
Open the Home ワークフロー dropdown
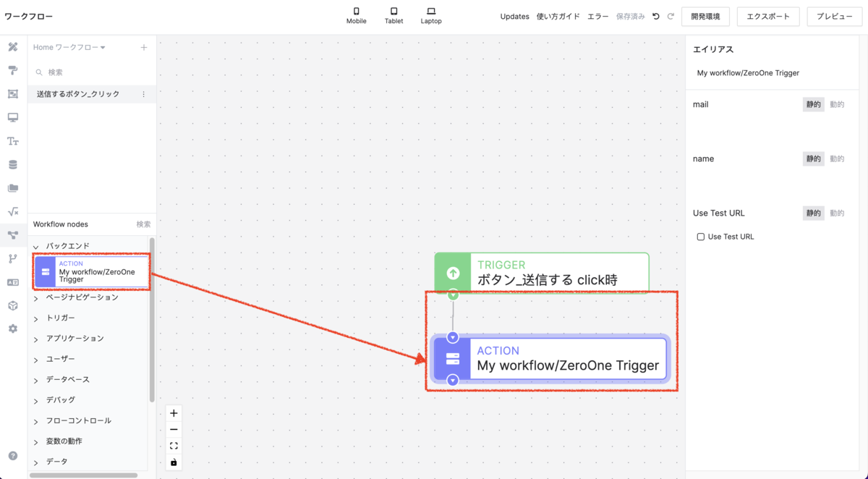pos(69,48)
